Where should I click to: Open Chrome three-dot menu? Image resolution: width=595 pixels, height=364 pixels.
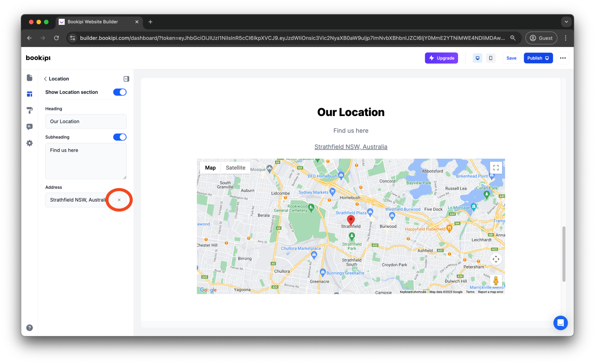565,38
